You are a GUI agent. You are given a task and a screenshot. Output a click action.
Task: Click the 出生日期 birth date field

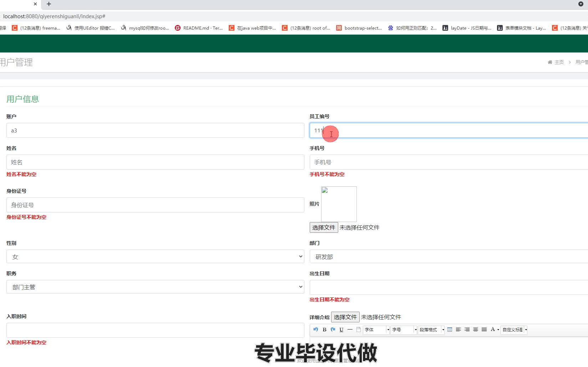coord(449,287)
